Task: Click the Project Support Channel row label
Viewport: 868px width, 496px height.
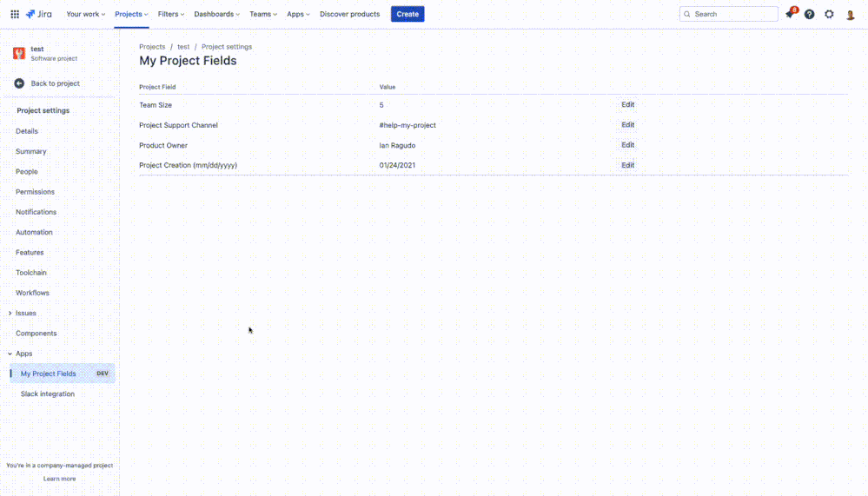Action: pyautogui.click(x=178, y=125)
